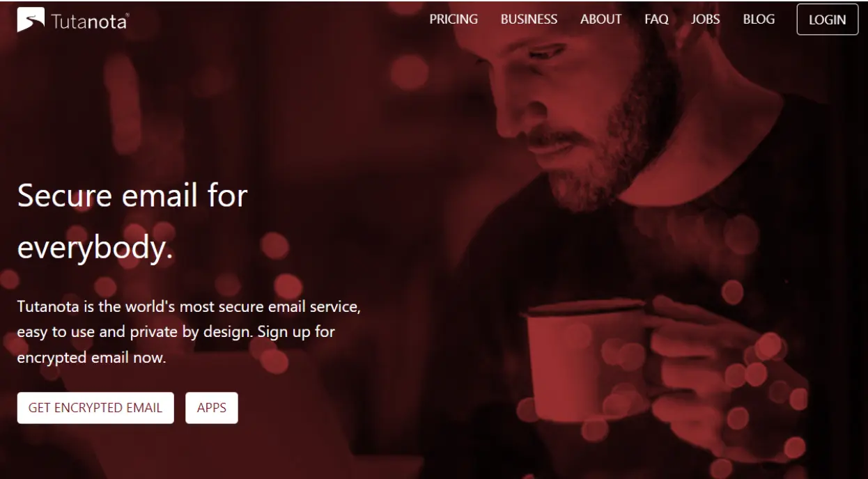Click the 'encrypted email now.' text line
Image resolution: width=868 pixels, height=479 pixels.
(x=91, y=359)
